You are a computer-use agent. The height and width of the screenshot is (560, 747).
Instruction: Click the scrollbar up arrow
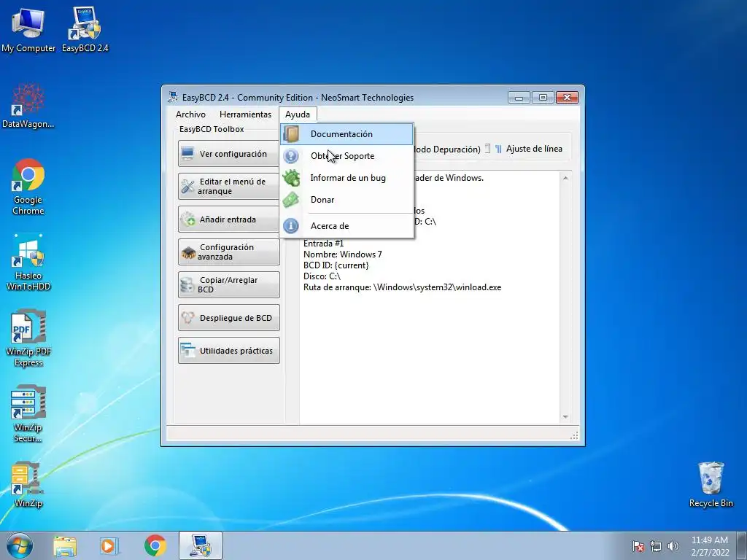pos(565,178)
